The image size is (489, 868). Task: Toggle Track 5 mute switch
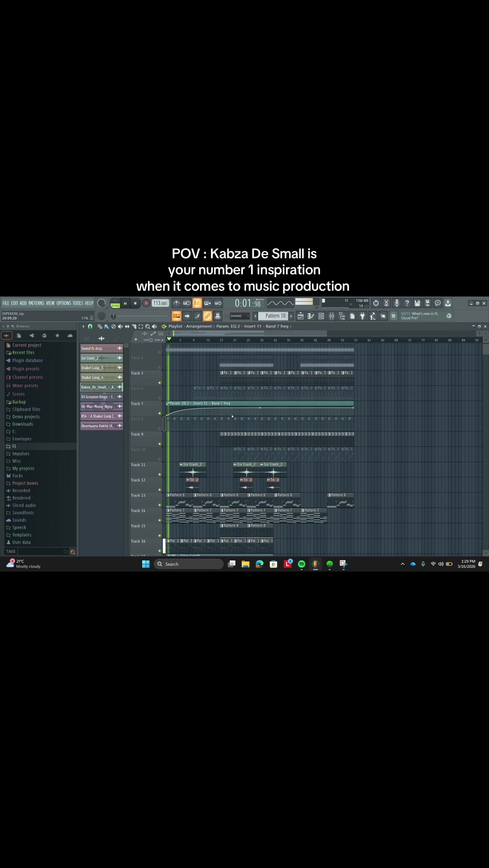click(160, 383)
